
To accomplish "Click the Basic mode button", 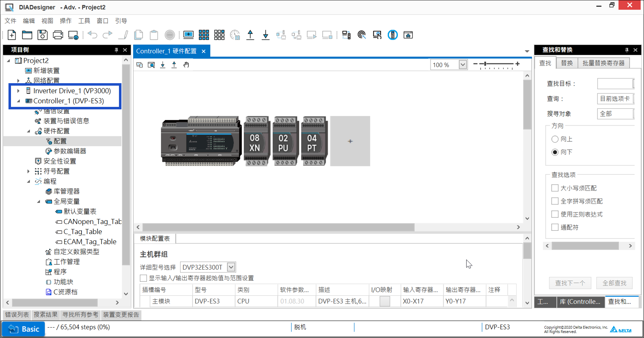I will [x=24, y=329].
